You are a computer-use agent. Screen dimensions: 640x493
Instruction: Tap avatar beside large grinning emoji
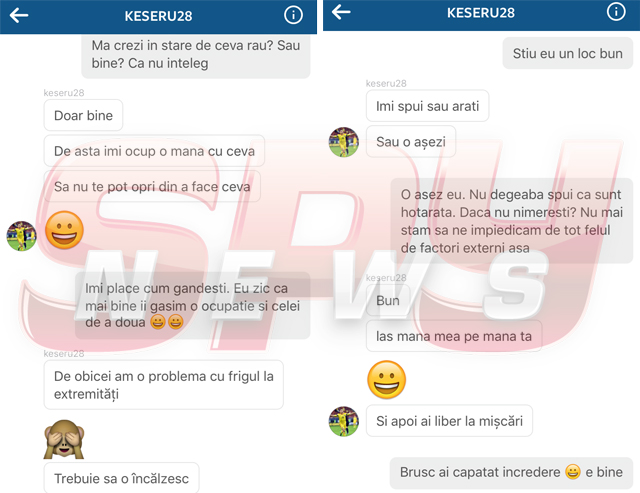(x=22, y=236)
